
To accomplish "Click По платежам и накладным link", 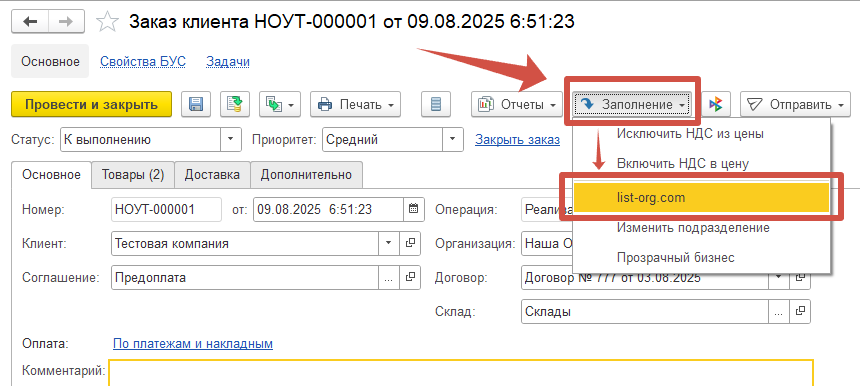I will (x=193, y=344).
